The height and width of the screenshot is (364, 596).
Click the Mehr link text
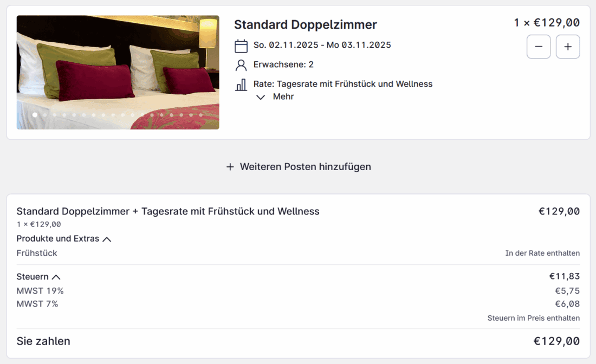[x=283, y=97]
